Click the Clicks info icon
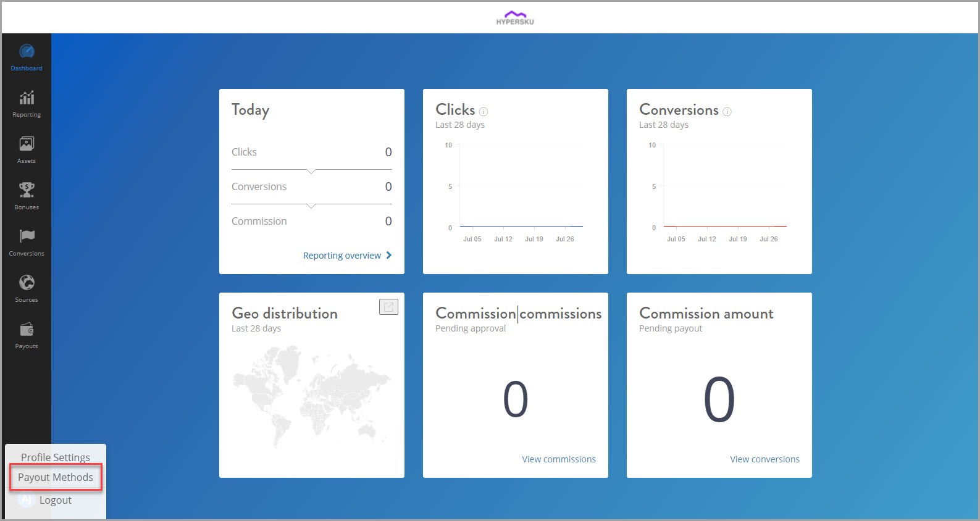The width and height of the screenshot is (980, 521). point(484,112)
